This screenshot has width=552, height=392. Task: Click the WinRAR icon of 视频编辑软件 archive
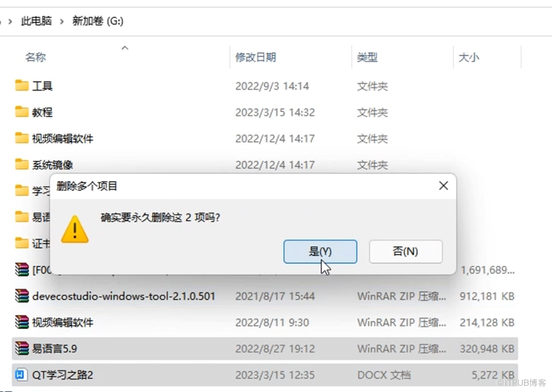22,322
